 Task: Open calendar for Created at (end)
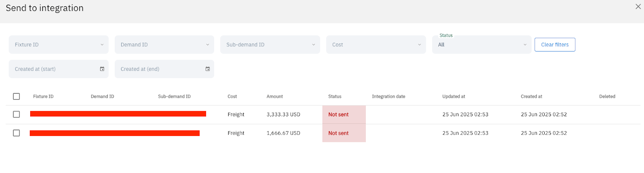[208, 69]
